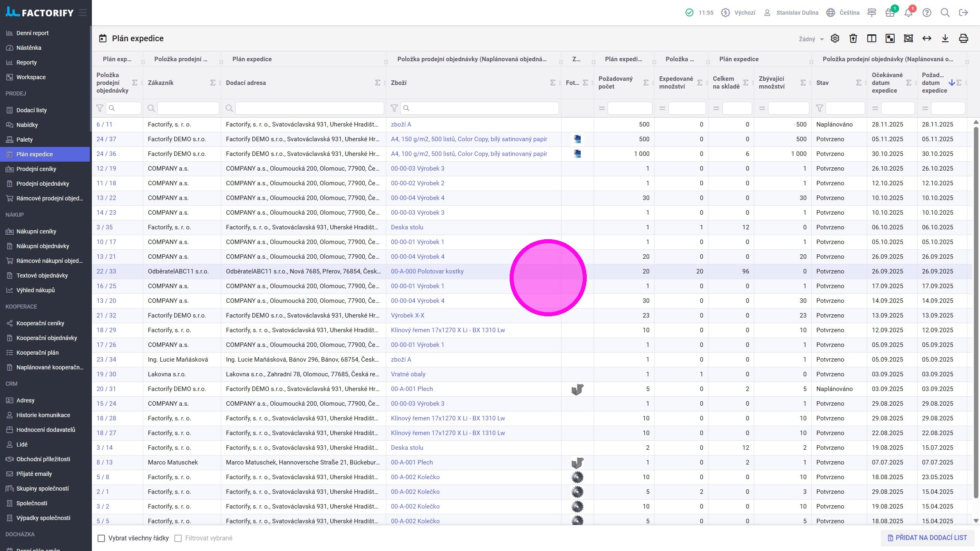Open table settings gear icon
The image size is (980, 551).
pos(835,38)
